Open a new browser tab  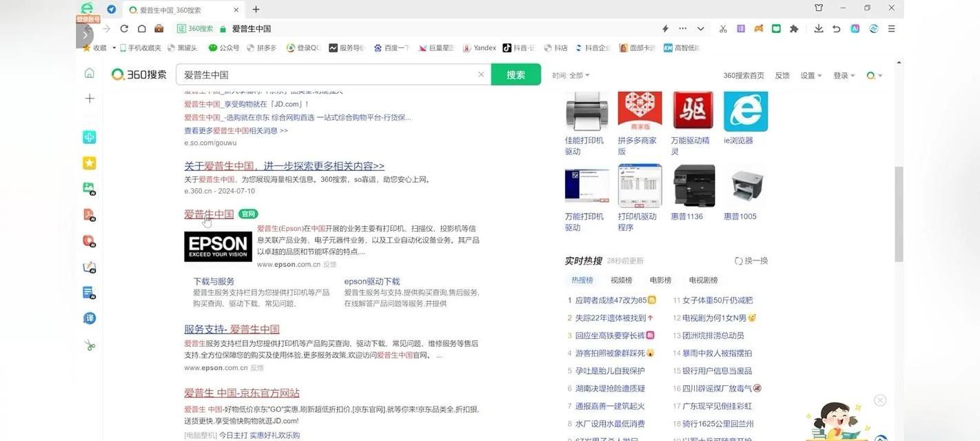coord(256,10)
